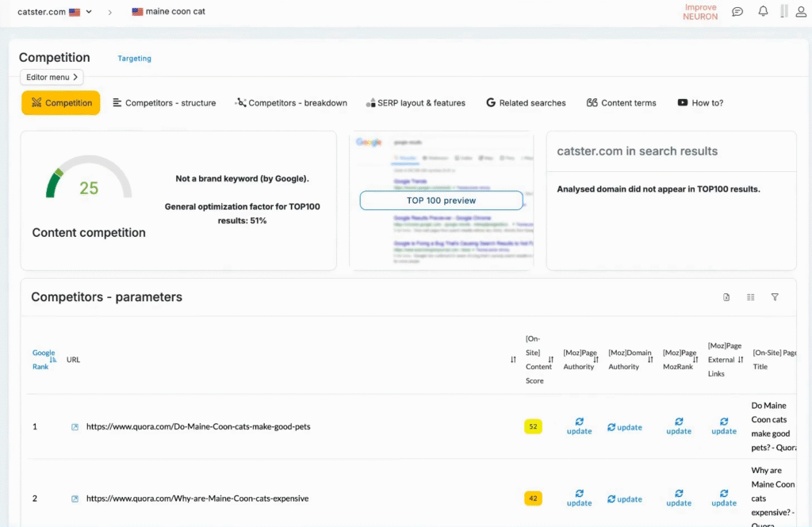Screen dimensions: 812x527
Task: Update MozRank for rank 2 row
Action: coord(679,498)
